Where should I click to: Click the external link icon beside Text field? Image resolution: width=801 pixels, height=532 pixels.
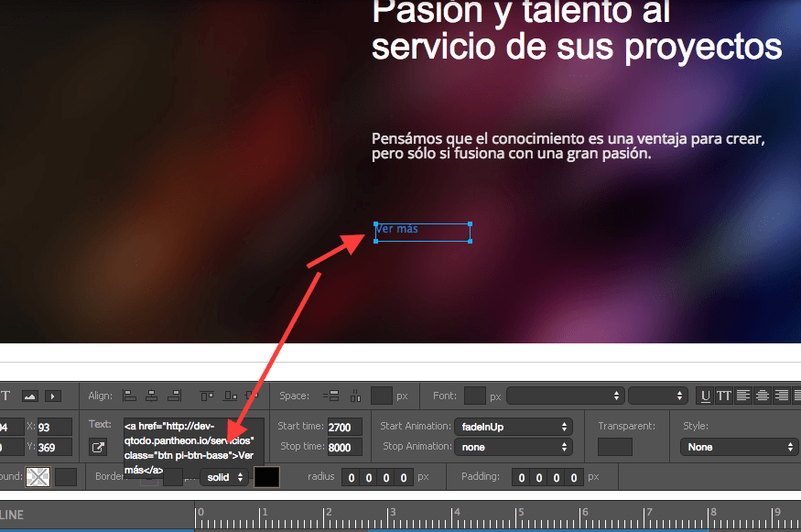[x=98, y=448]
